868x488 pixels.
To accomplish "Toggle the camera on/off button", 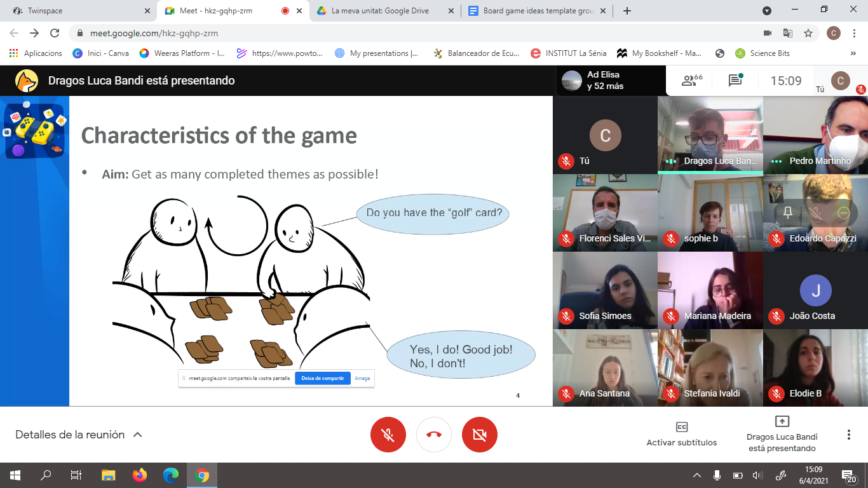I will click(x=480, y=435).
